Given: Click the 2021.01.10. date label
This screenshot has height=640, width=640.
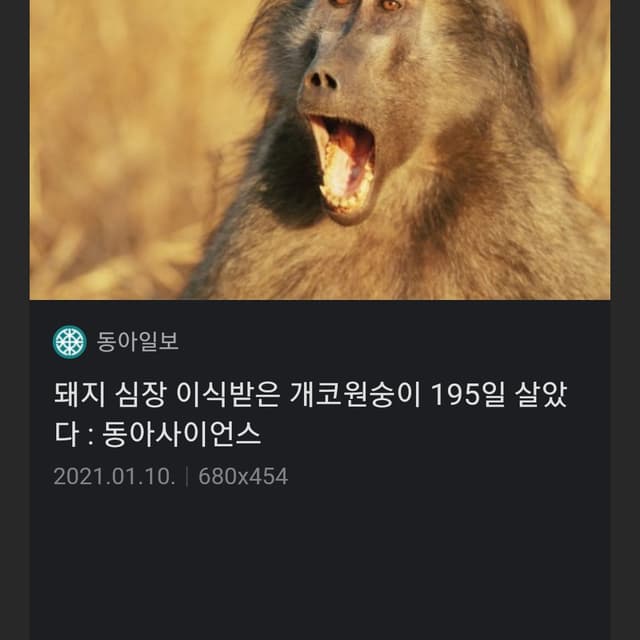Looking at the screenshot, I should (x=115, y=476).
